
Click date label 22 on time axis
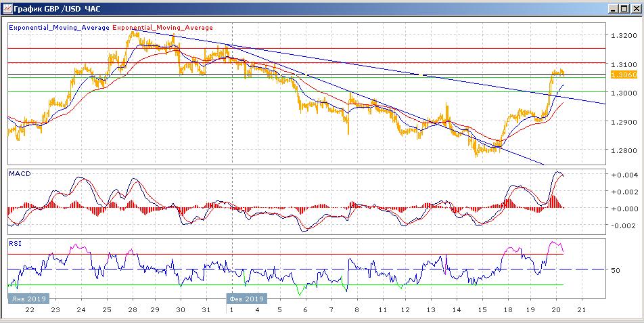pos(30,309)
